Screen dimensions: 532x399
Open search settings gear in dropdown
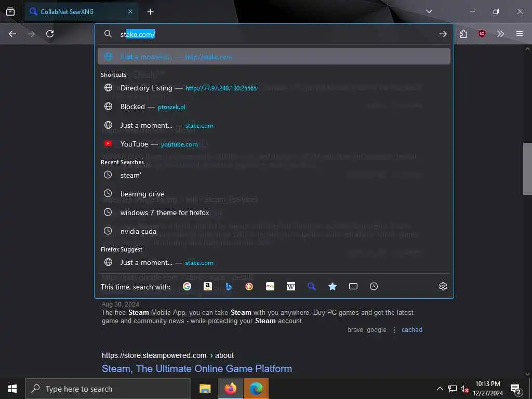pos(443,286)
